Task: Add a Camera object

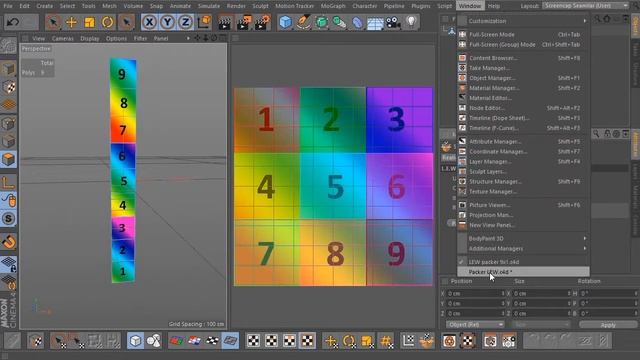Action: pyautogui.click(x=393, y=22)
